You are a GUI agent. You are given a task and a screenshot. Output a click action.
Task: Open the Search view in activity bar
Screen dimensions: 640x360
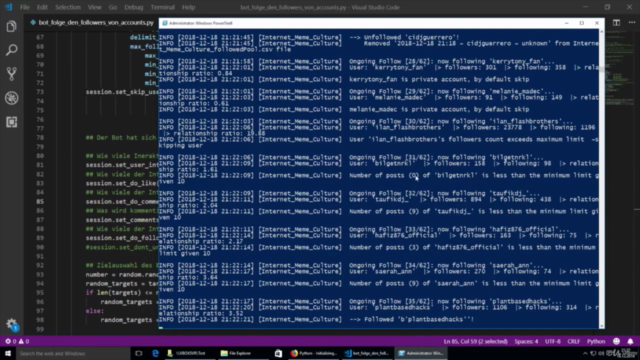point(11,50)
